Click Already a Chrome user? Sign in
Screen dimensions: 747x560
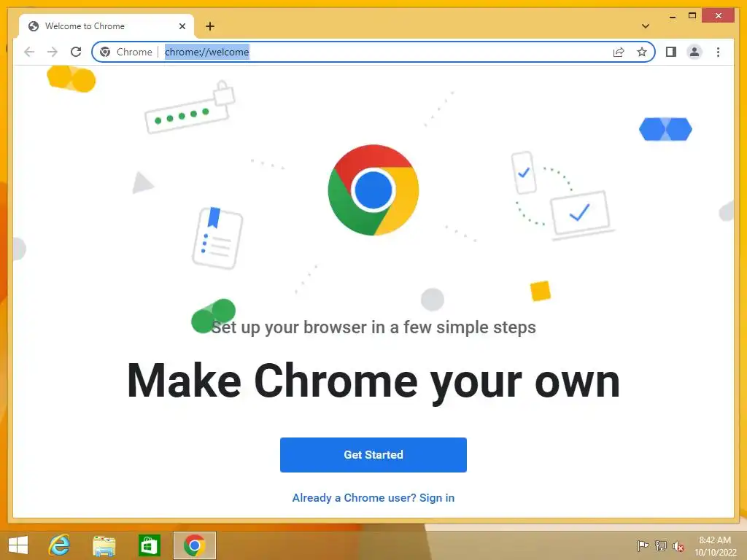[x=373, y=497]
